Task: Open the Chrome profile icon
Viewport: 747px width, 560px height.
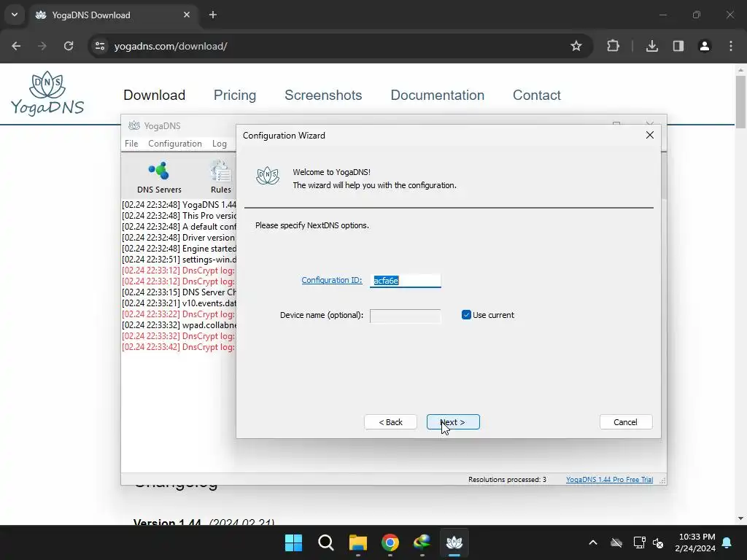Action: point(704,46)
